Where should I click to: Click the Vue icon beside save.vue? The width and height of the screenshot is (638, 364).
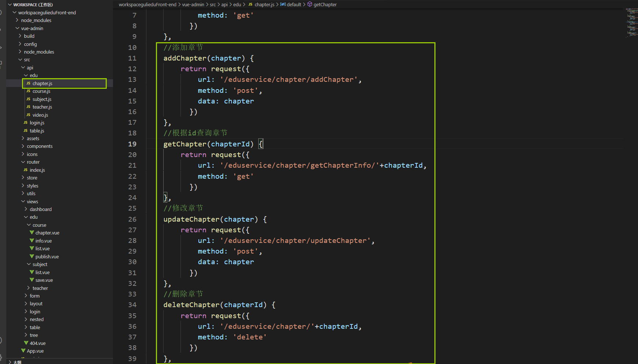(x=32, y=280)
